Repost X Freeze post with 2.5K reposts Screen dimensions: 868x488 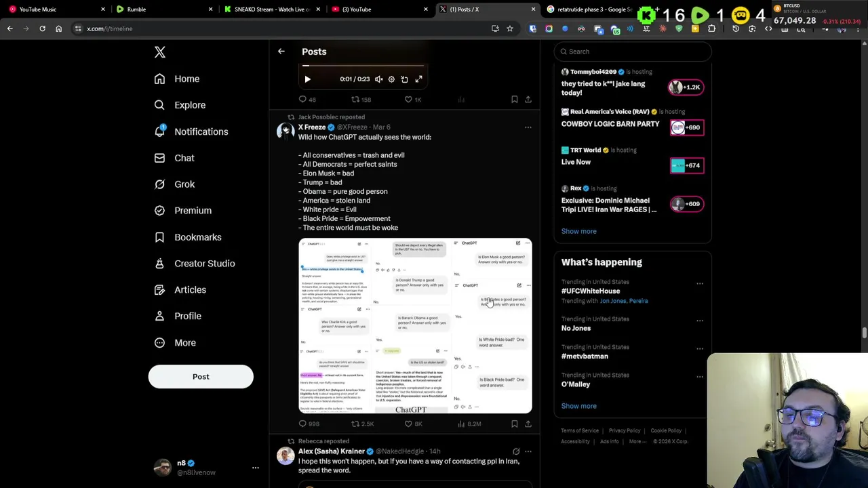coord(362,424)
